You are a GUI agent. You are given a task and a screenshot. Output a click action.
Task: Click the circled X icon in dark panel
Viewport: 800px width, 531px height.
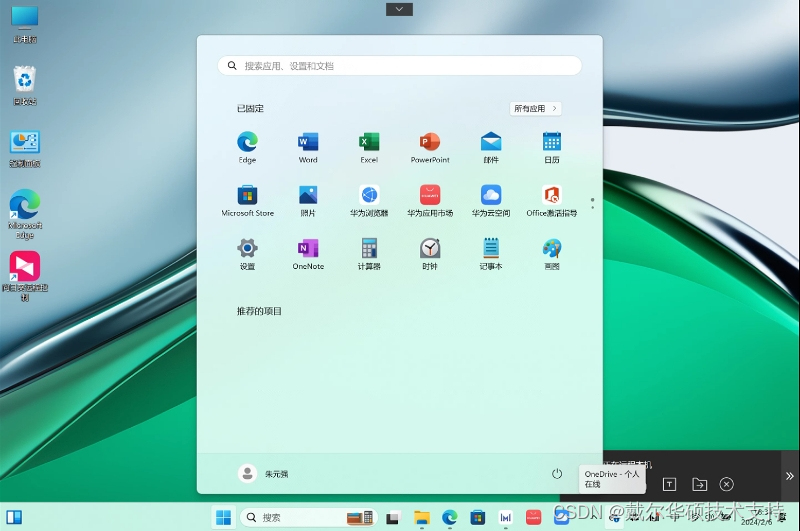pos(727,484)
